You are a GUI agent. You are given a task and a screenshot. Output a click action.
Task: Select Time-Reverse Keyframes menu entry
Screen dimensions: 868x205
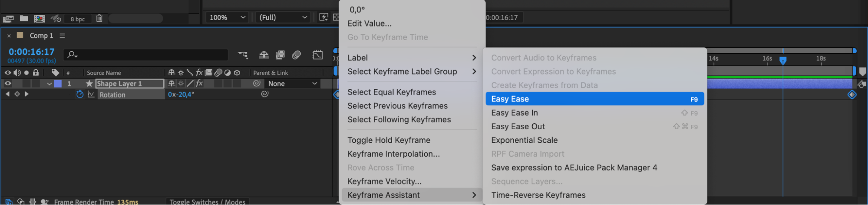coord(594,195)
